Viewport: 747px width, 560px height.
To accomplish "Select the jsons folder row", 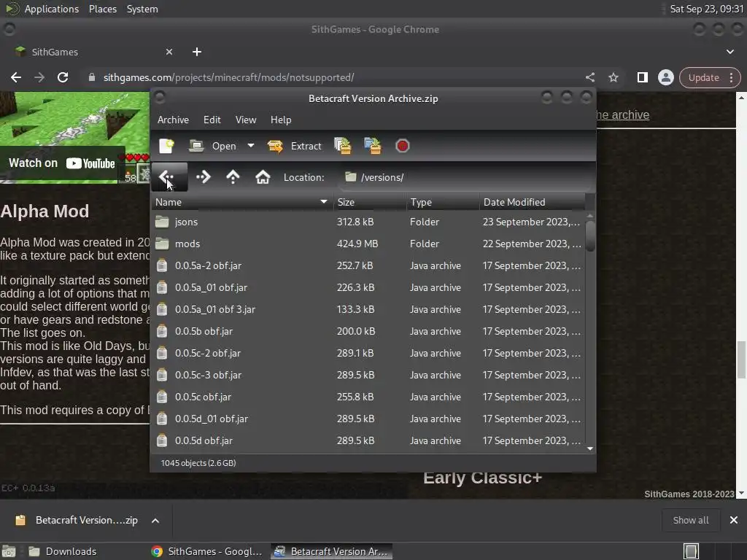I will (368, 222).
